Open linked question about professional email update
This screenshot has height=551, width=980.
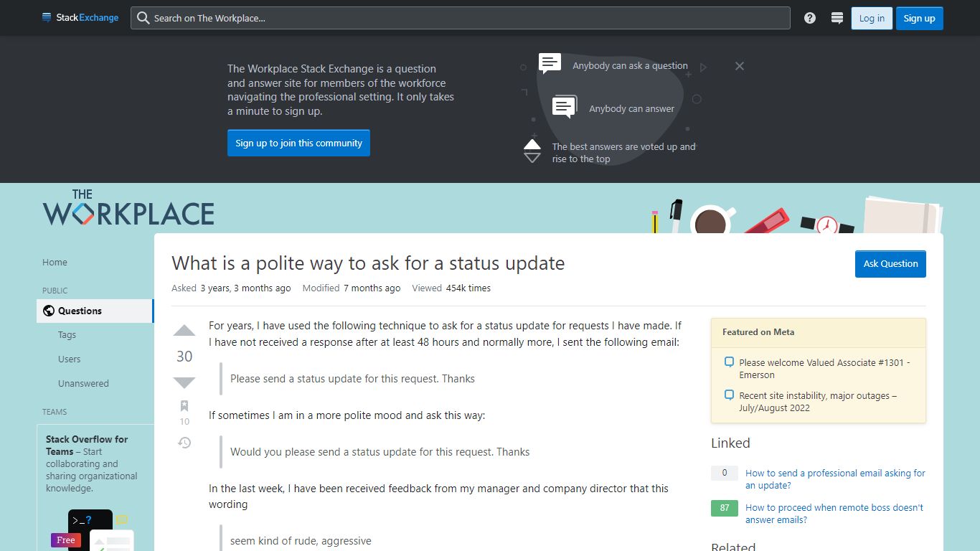pos(835,479)
